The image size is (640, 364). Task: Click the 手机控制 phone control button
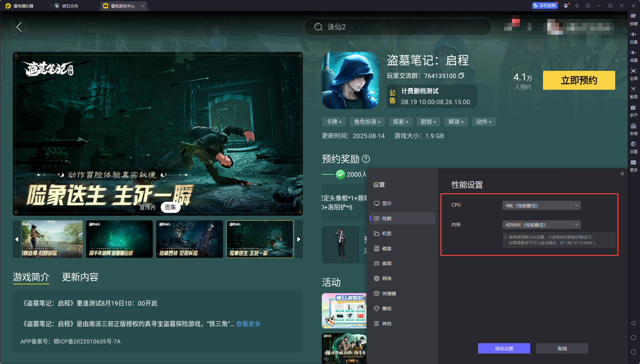tap(545, 6)
